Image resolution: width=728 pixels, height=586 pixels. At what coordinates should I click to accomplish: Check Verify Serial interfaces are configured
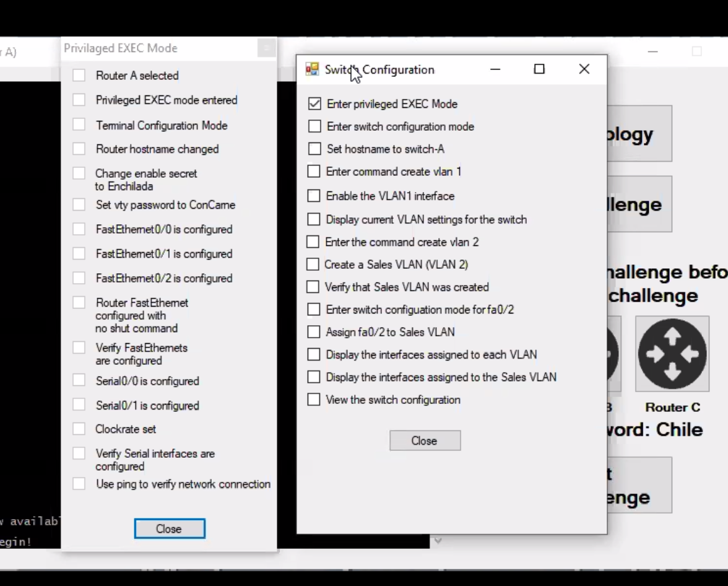(x=79, y=453)
